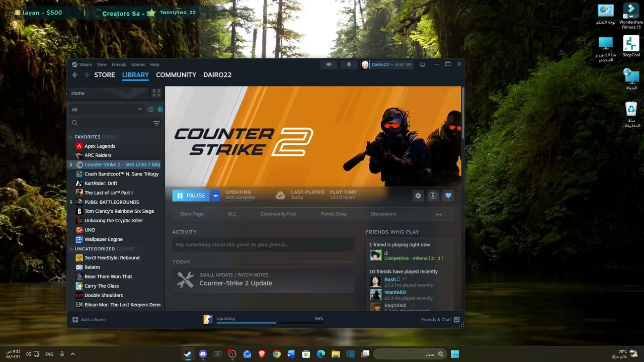The width and height of the screenshot is (644, 362).
Task: Toggle ready-to-play filter icon
Action: (x=160, y=109)
